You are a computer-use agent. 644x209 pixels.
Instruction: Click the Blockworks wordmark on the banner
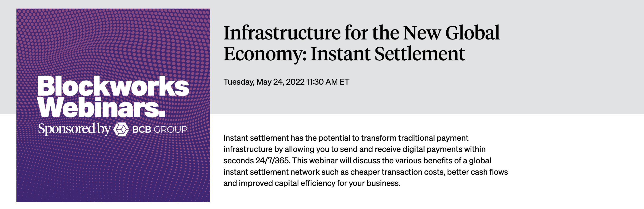[113, 86]
